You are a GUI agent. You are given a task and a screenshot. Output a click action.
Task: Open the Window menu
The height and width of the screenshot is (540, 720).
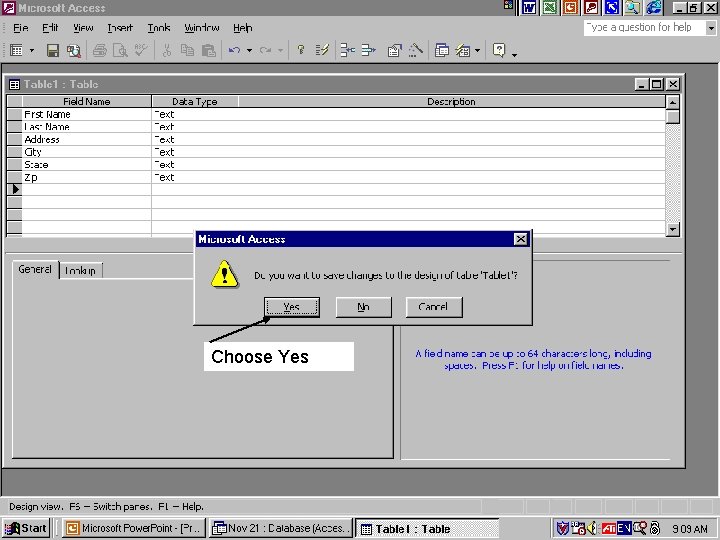pyautogui.click(x=202, y=28)
